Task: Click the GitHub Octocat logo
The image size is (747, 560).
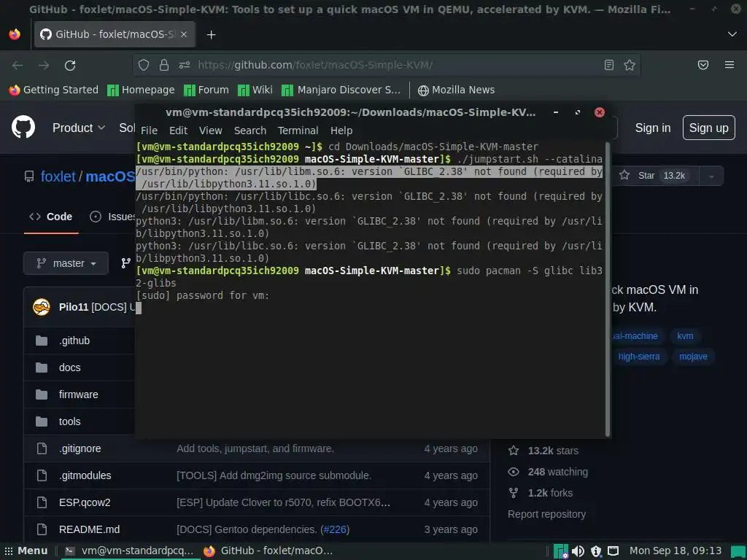Action: (23, 127)
